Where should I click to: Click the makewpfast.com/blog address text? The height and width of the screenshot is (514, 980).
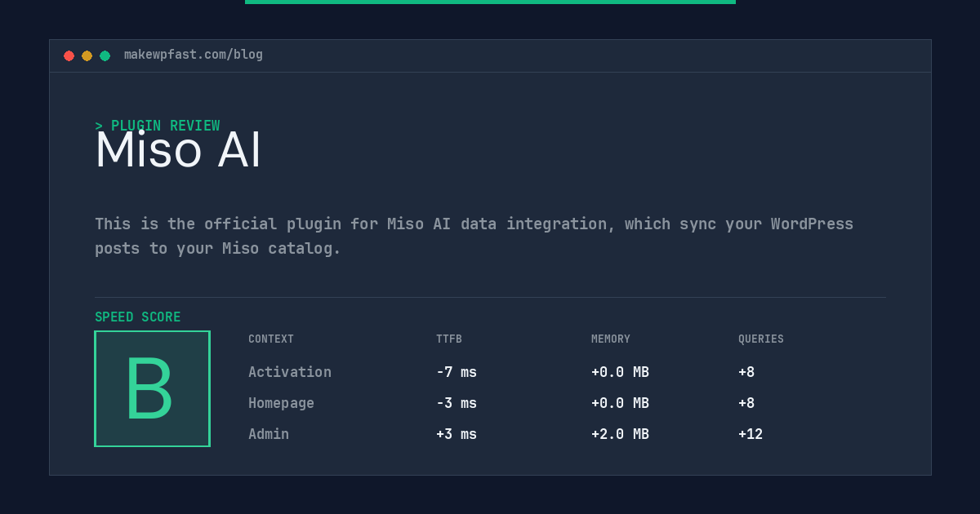coord(194,55)
